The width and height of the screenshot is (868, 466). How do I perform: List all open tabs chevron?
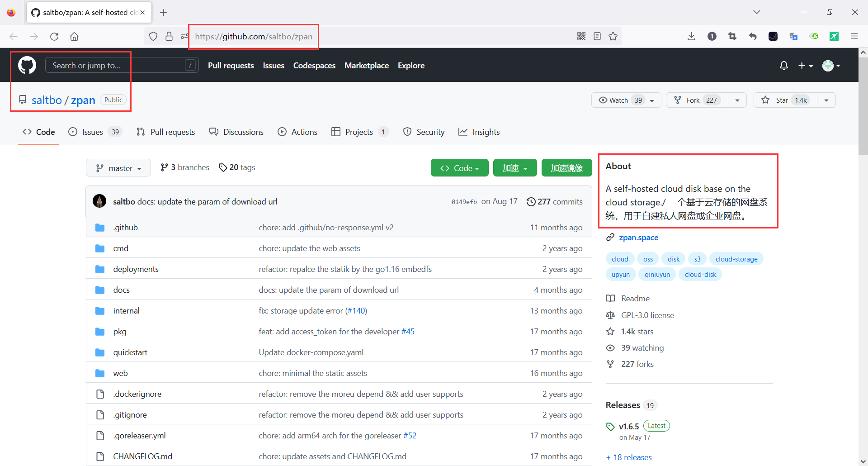[x=757, y=12]
